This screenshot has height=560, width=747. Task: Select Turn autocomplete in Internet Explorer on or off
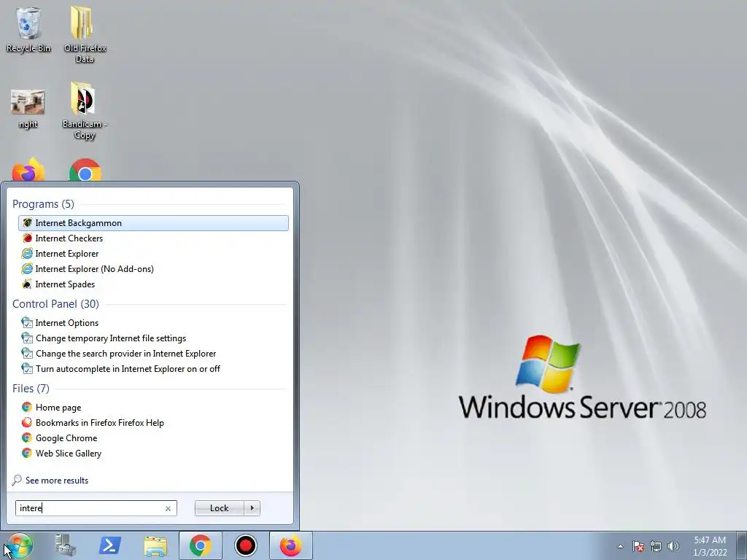click(153, 368)
